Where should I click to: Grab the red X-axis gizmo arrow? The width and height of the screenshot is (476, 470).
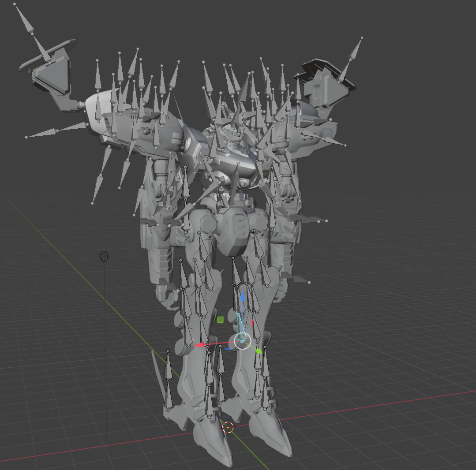[x=199, y=345]
